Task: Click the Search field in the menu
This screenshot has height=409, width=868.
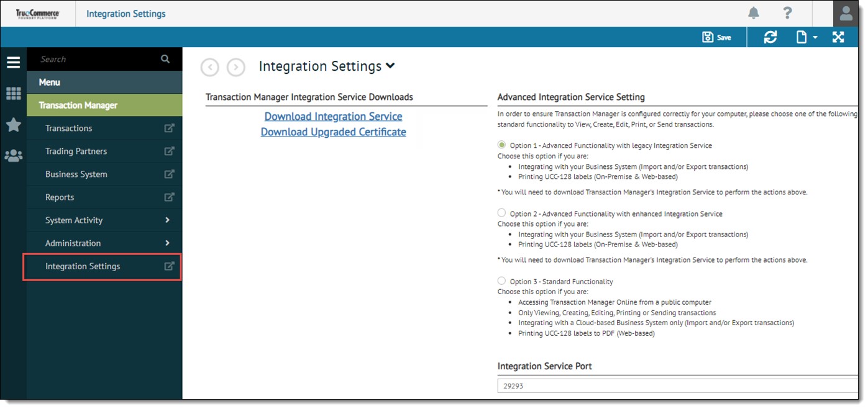Action: [x=96, y=59]
